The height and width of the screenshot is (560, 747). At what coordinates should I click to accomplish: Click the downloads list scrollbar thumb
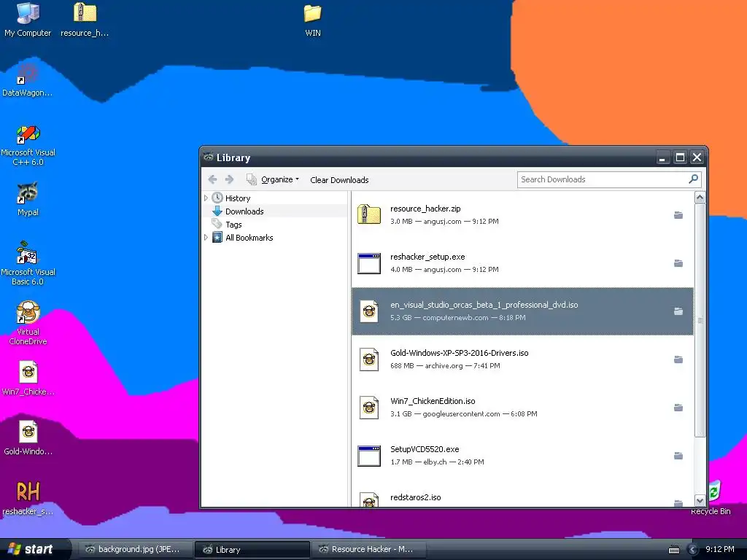[700, 320]
